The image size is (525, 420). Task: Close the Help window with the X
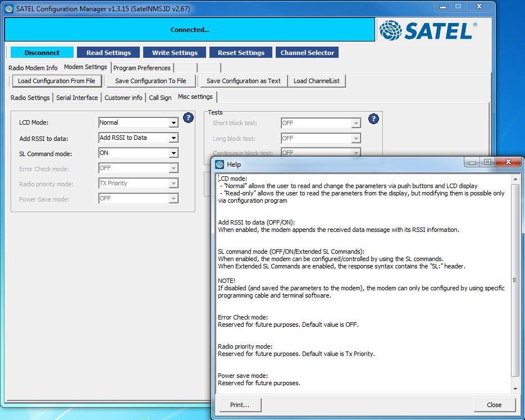(508, 162)
